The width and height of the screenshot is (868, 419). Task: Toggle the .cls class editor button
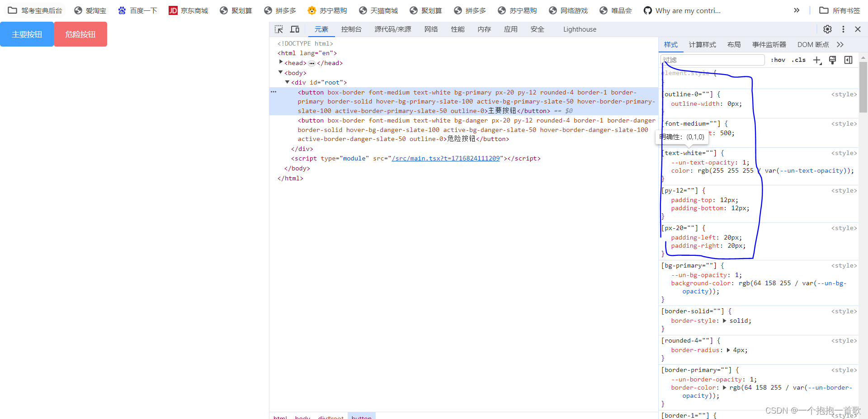[x=799, y=60]
